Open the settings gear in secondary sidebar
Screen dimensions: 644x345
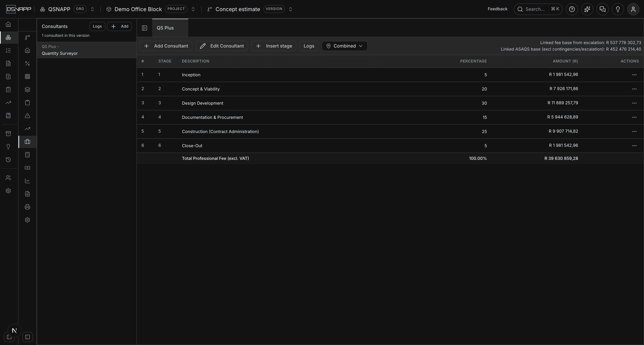27,220
